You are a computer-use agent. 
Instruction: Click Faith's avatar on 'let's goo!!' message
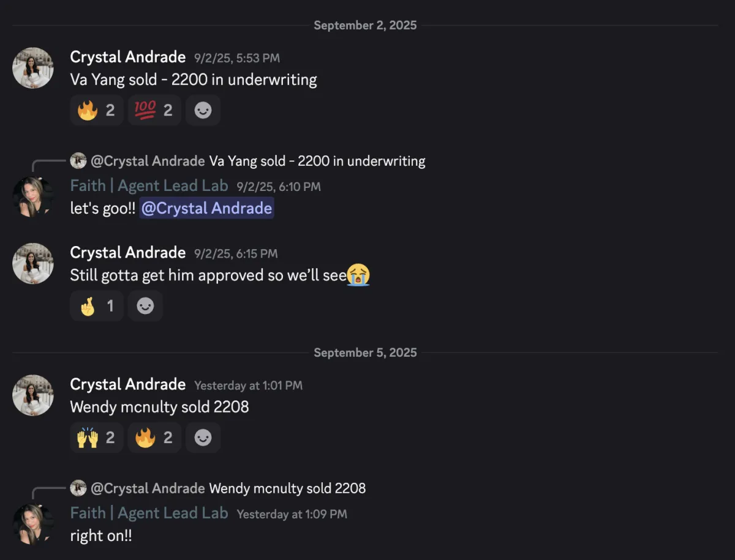coord(33,197)
